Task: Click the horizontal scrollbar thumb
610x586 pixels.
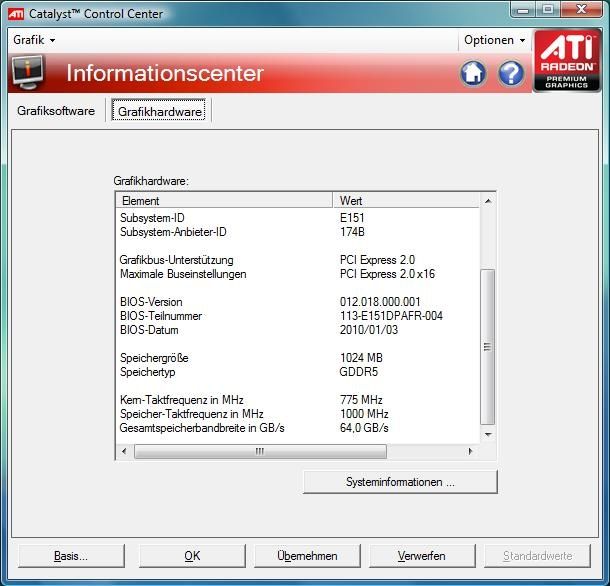Action: click(260, 451)
